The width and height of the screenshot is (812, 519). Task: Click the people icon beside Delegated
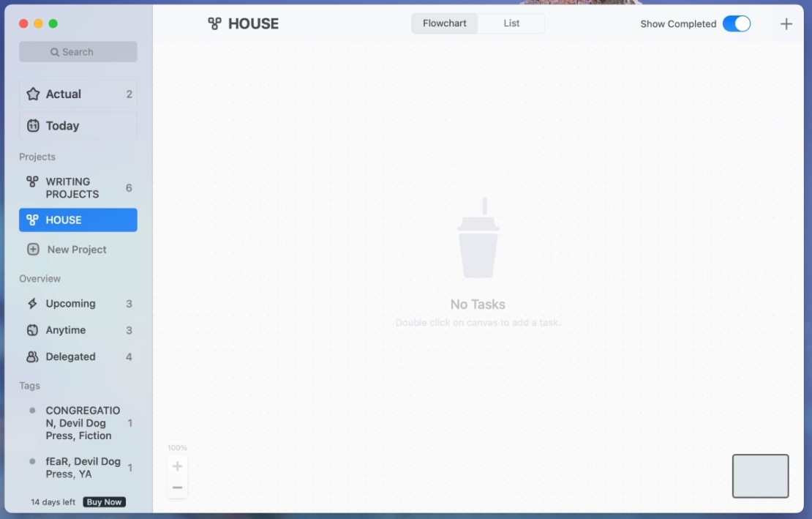(33, 356)
